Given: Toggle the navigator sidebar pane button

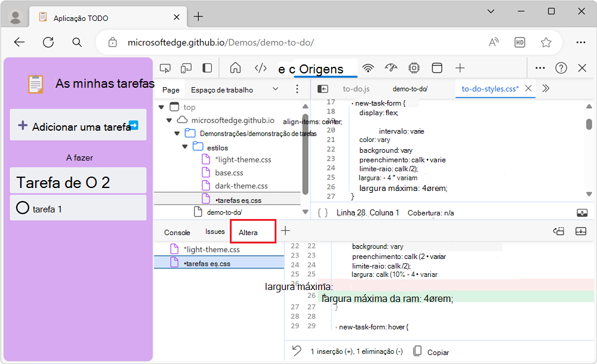Looking at the screenshot, I should coord(322,89).
